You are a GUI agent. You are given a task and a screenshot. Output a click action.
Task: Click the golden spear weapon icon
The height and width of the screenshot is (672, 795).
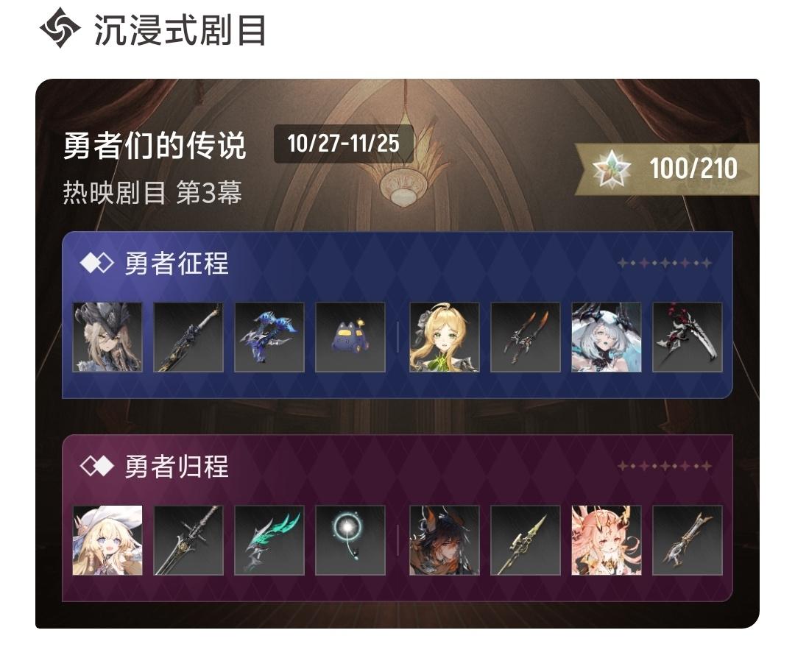click(526, 540)
